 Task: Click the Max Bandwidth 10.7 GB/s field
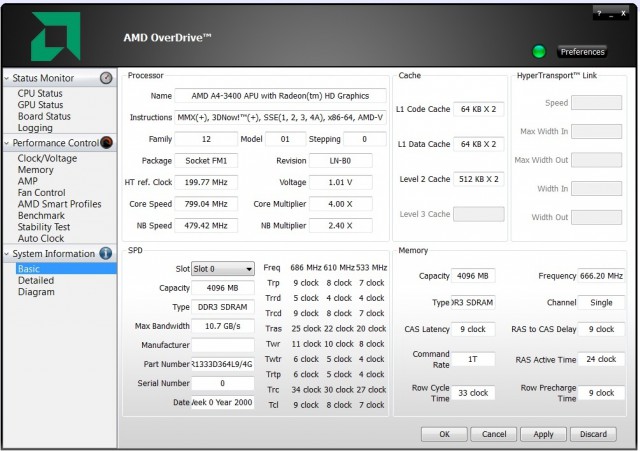[x=223, y=326]
